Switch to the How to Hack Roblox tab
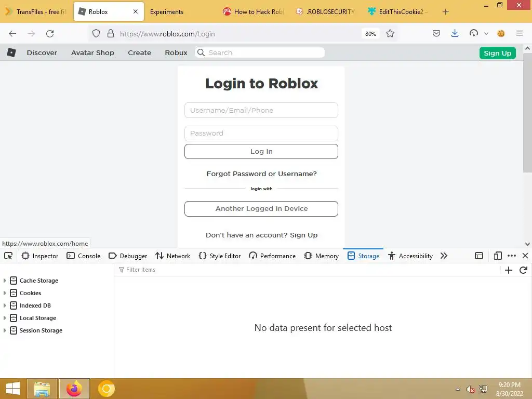Viewport: 532px width, 399px height. point(254,12)
